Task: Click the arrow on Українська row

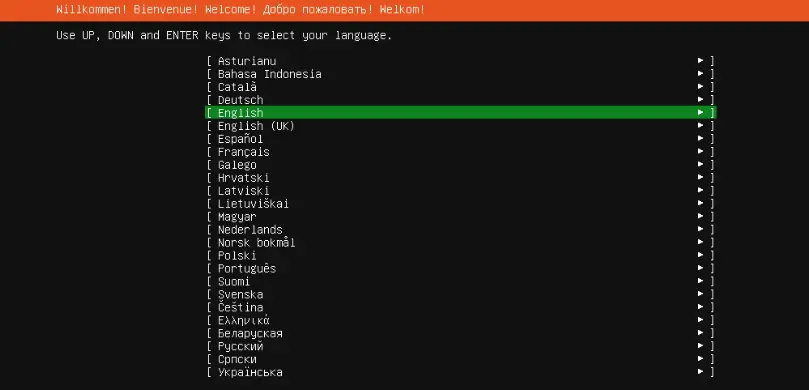Action: tap(700, 372)
